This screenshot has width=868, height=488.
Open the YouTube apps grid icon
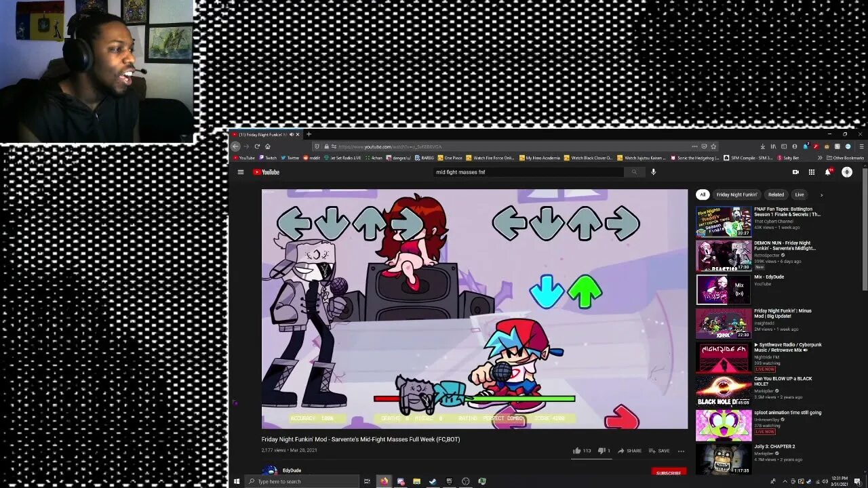pos(811,172)
